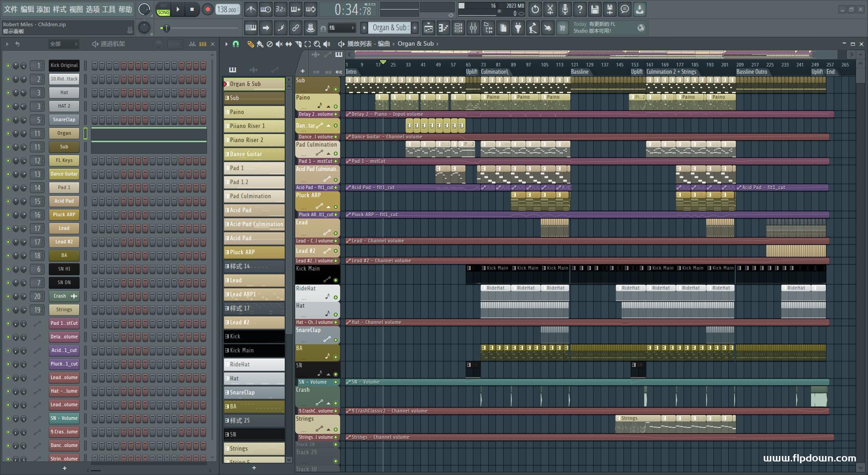Toggle the loop recording icon
This screenshot has height=475, width=868.
(x=311, y=9)
